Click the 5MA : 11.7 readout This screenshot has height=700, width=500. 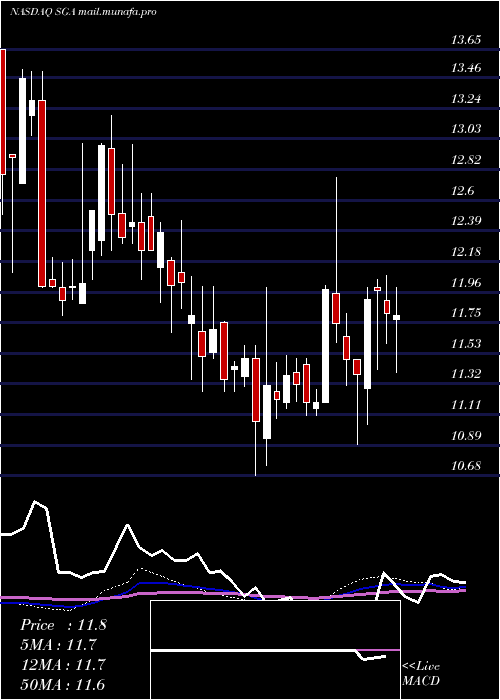click(58, 645)
